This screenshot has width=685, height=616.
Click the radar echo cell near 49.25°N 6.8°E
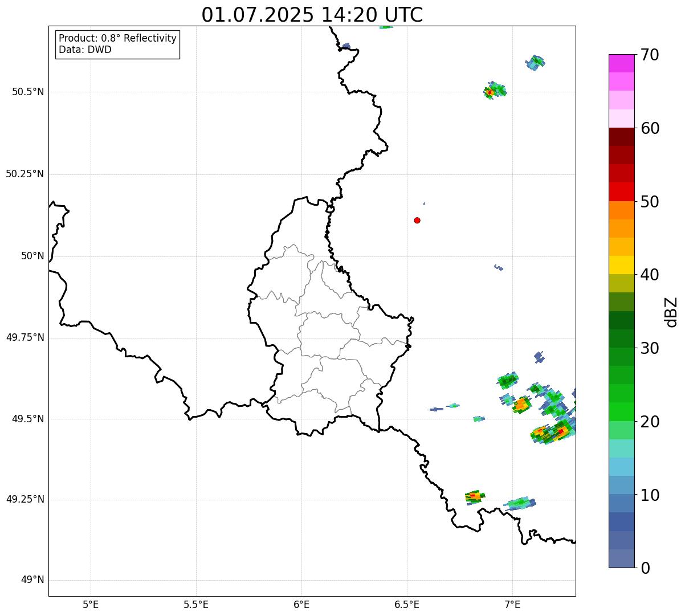(475, 496)
